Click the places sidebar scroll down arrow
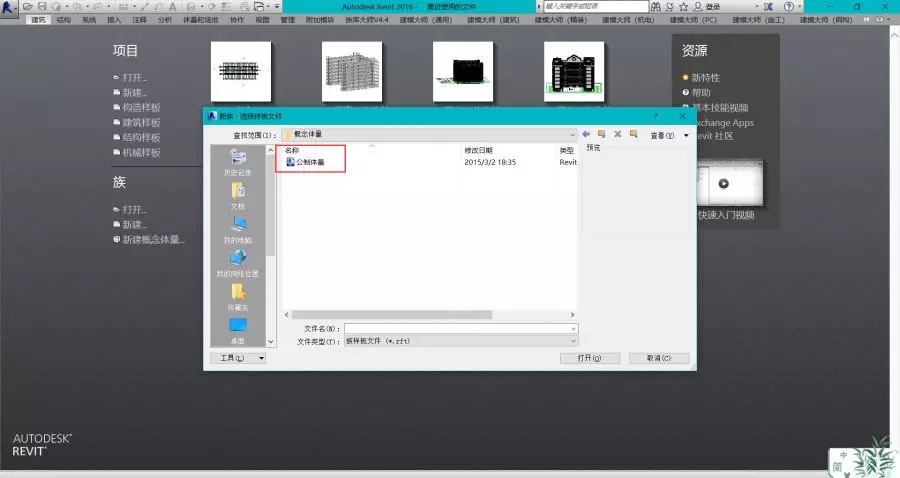900x478 pixels. click(x=271, y=341)
